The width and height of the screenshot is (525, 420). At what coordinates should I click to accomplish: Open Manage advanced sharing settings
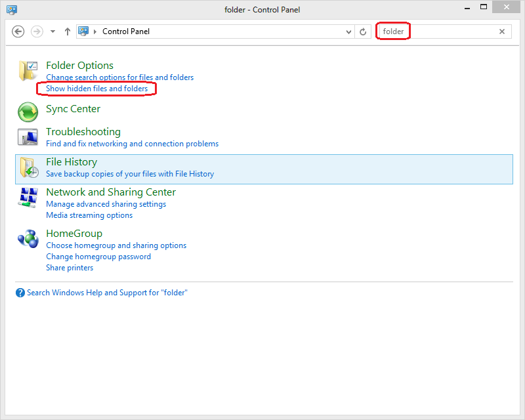[106, 204]
